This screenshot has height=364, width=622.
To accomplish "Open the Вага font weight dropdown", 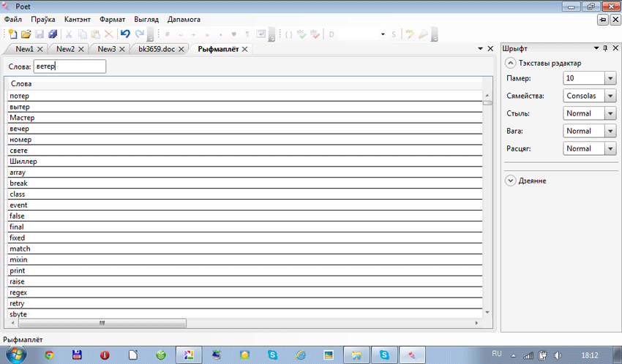I will click(x=610, y=131).
